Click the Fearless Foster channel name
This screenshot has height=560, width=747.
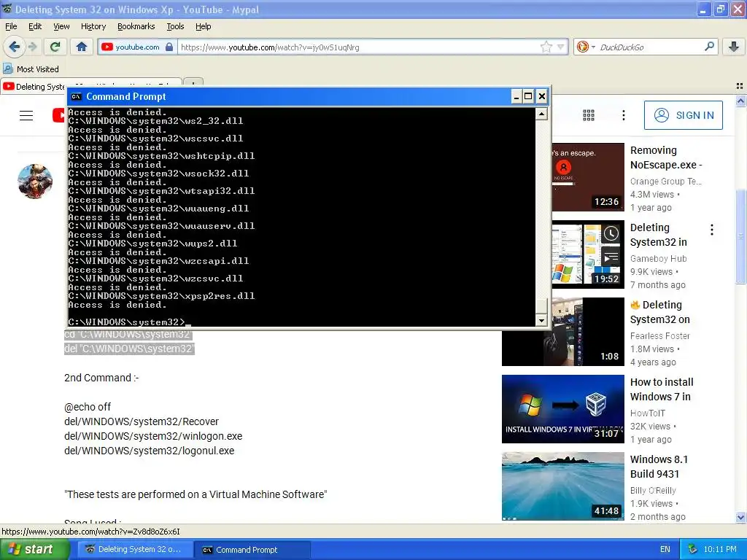tap(659, 335)
